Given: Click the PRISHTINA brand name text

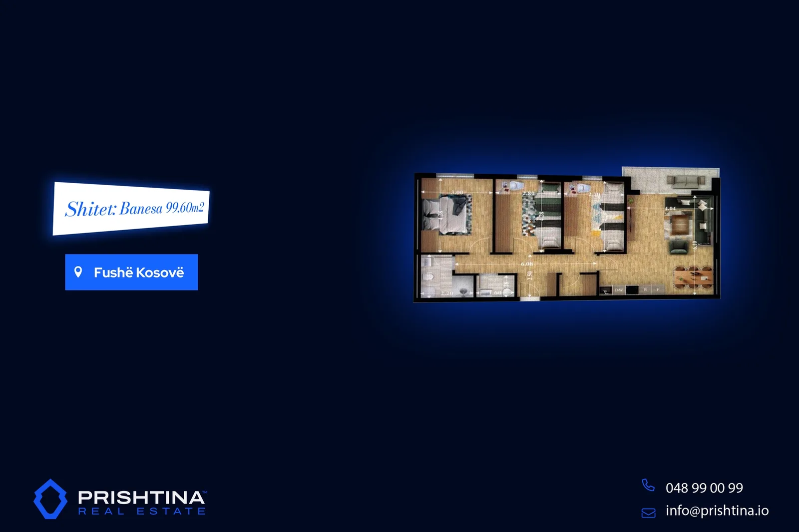Looking at the screenshot, I should tap(141, 498).
